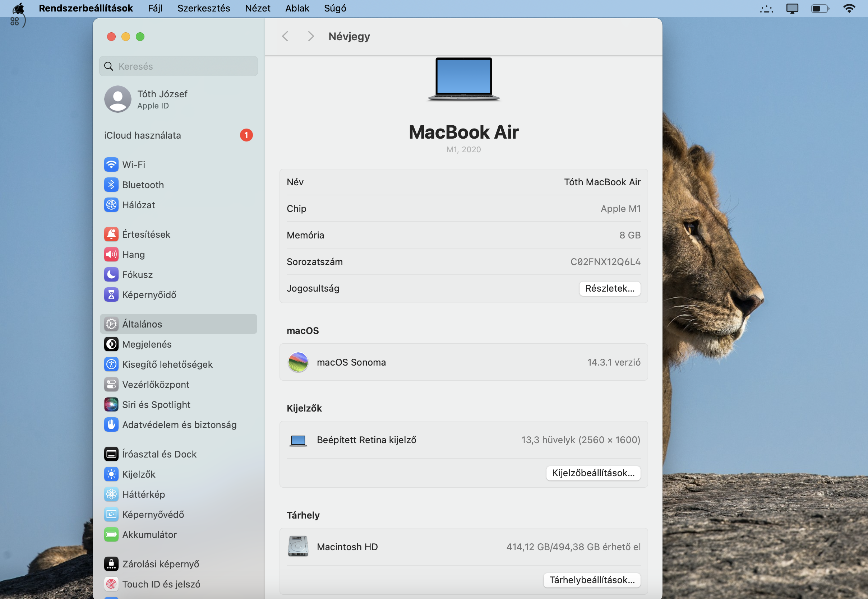Viewport: 868px width, 599px height.
Task: Click the MacBook Air image
Action: pyautogui.click(x=464, y=79)
